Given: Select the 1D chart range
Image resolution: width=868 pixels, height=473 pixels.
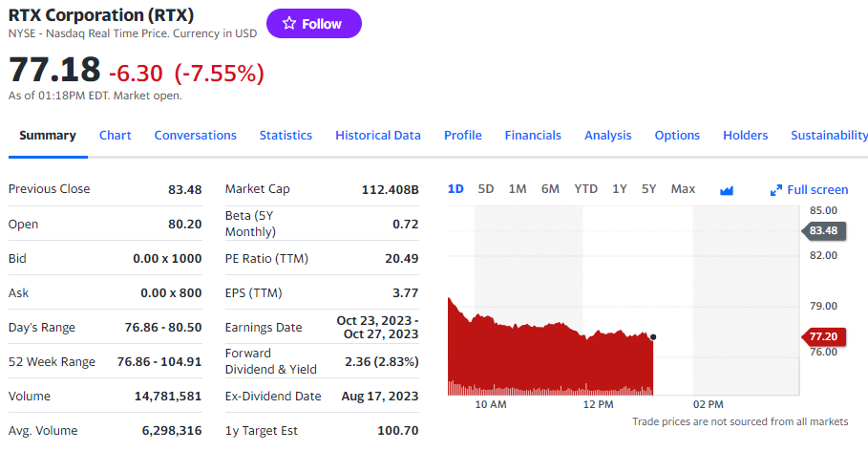Looking at the screenshot, I should pyautogui.click(x=455, y=188).
